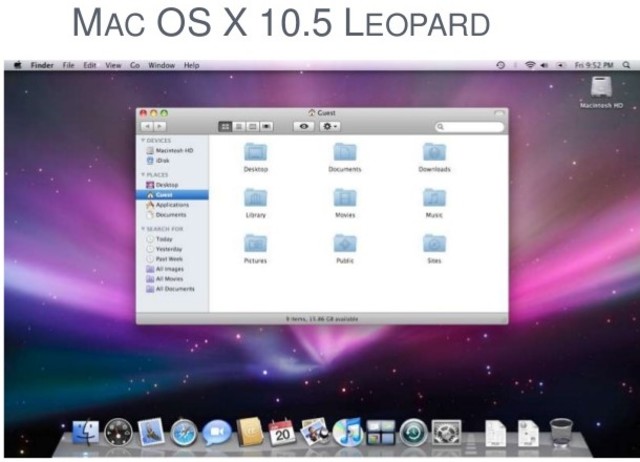Open the View menu
This screenshot has height=462, width=640.
point(113,65)
